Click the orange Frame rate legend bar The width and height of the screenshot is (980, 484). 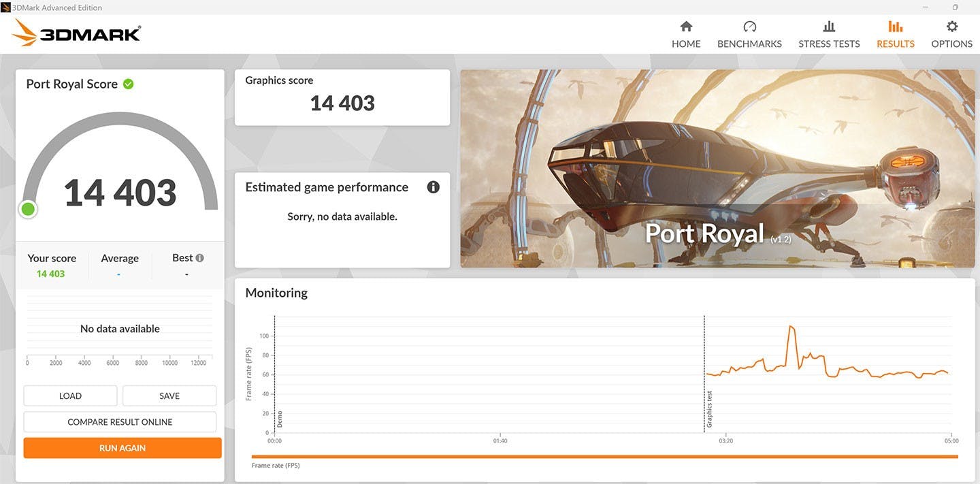(604, 457)
